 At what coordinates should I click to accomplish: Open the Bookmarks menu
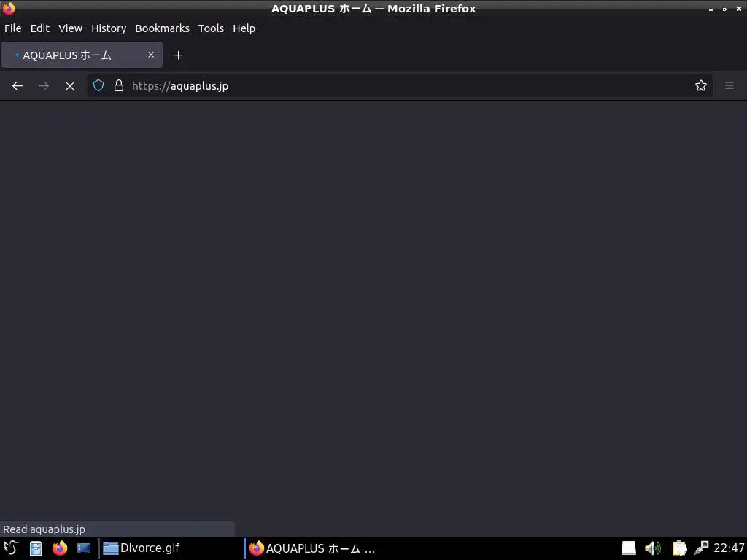tap(163, 28)
